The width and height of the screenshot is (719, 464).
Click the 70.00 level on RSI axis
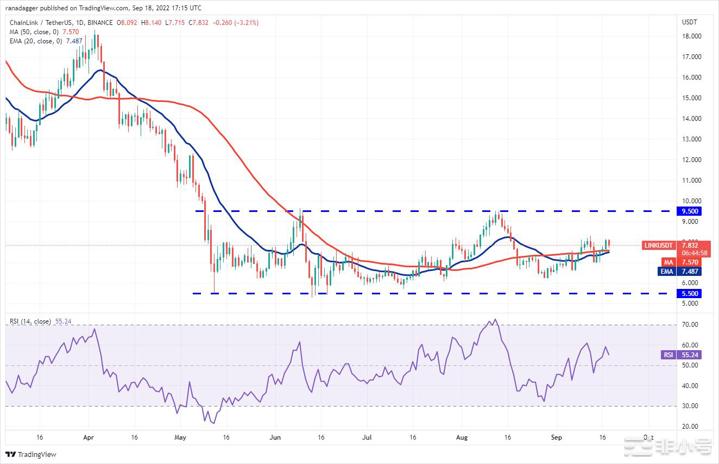pos(689,325)
